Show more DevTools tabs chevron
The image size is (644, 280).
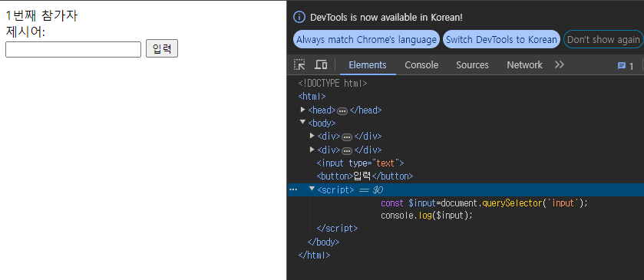pos(559,64)
